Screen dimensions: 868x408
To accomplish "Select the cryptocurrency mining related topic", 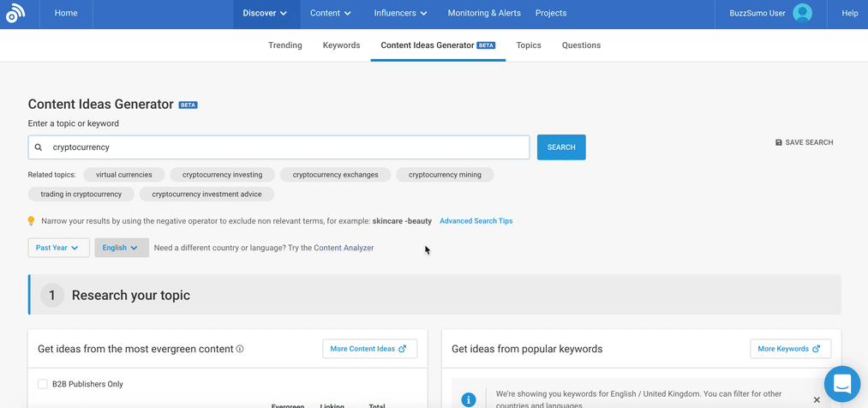I will coord(445,175).
